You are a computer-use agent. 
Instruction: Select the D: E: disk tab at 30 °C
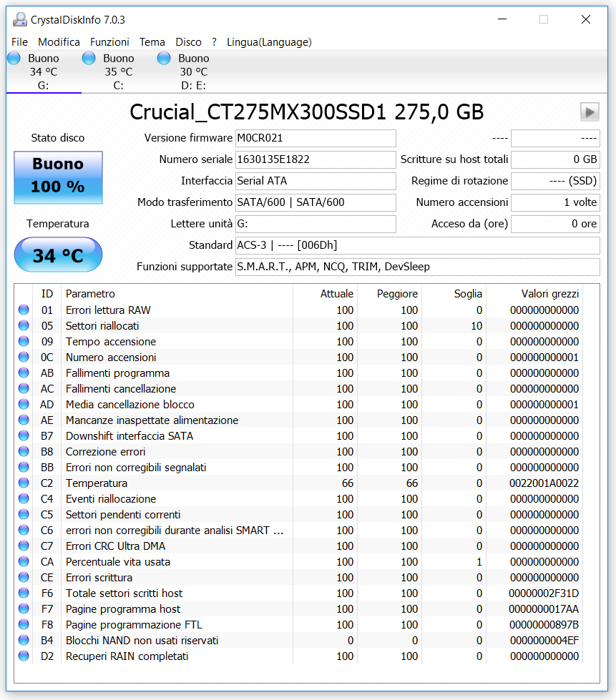point(194,72)
